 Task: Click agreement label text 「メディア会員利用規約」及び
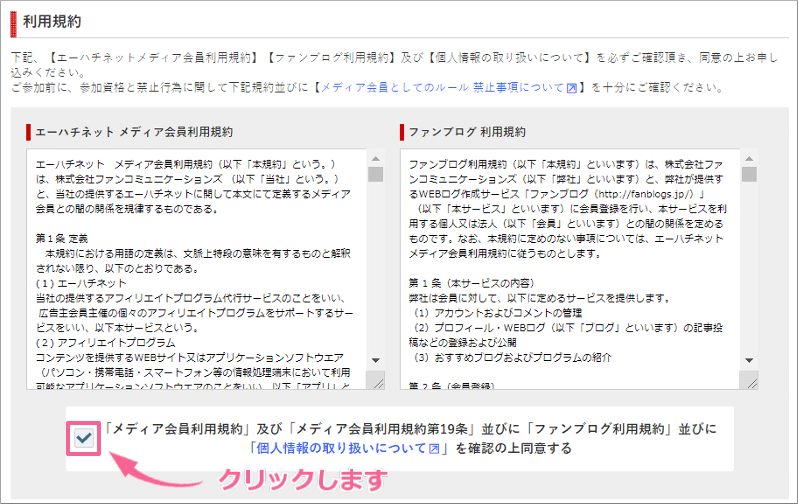click(x=193, y=429)
